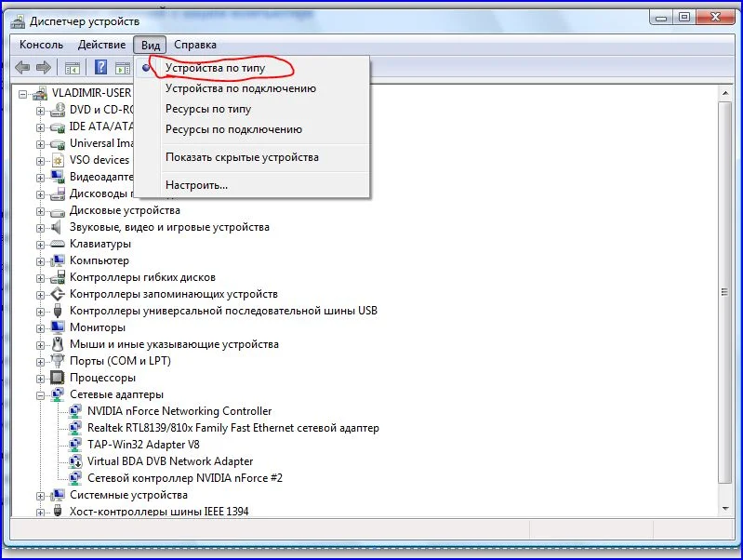Click the Клавиатуры keyboard icon
Screen dimensions: 743x560
pos(58,244)
